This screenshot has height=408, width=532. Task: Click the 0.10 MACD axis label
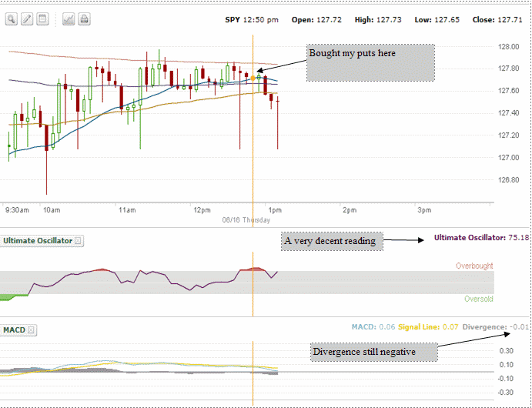tap(507, 365)
